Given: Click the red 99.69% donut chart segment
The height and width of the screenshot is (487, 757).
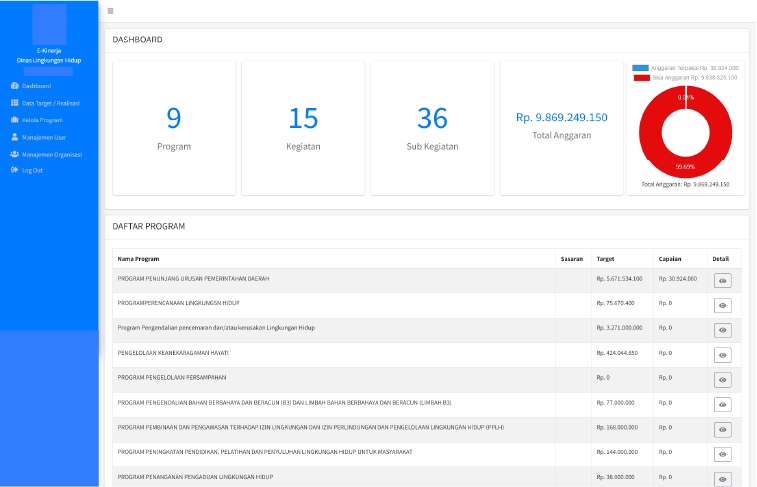Looking at the screenshot, I should [x=686, y=167].
